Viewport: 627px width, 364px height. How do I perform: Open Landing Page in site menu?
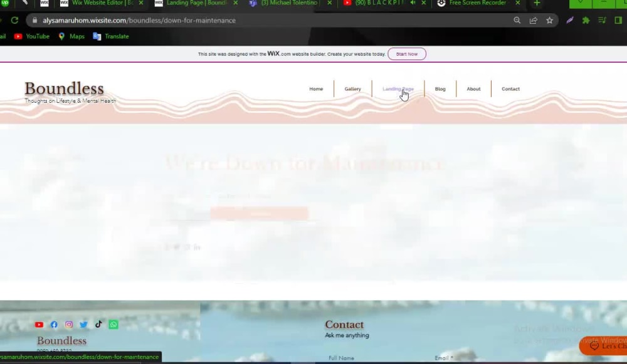398,89
